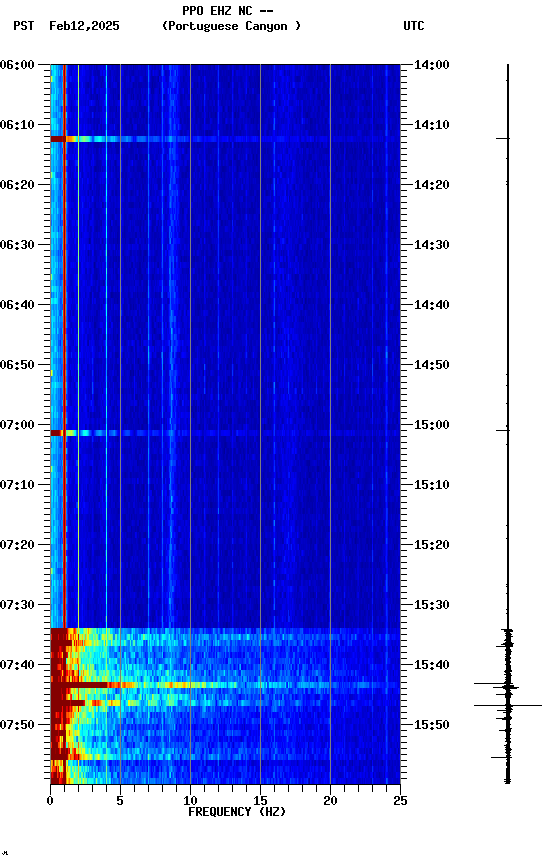Image resolution: width=552 pixels, height=864 pixels.
Task: Click the '06:10' PST time label
Action: click(x=17, y=125)
